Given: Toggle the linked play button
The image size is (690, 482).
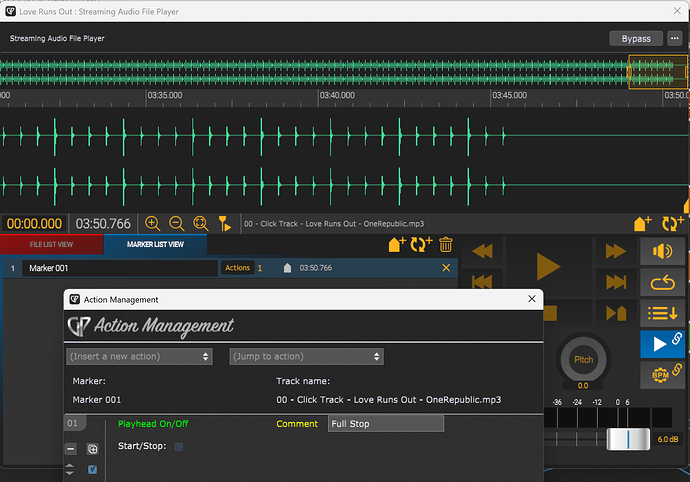Looking at the screenshot, I should click(662, 344).
